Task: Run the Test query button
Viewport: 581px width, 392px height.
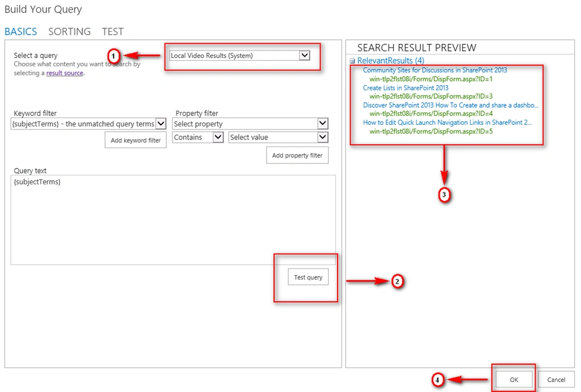Action: pyautogui.click(x=308, y=277)
